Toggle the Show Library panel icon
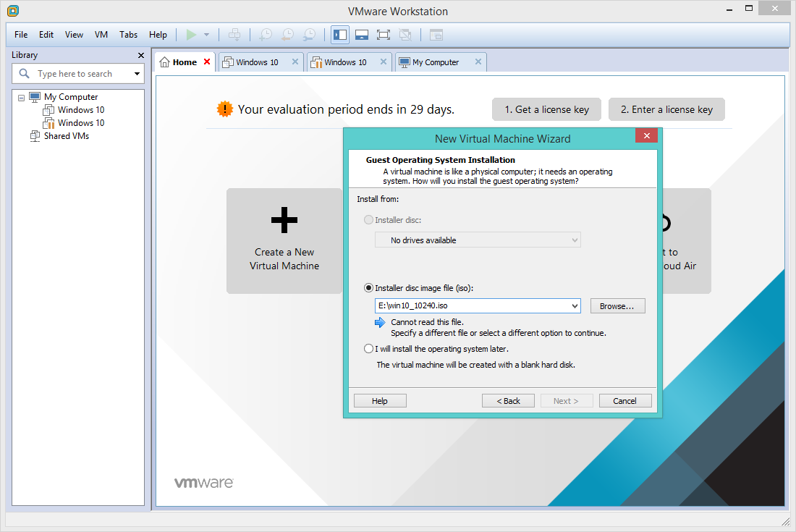 tap(339, 35)
